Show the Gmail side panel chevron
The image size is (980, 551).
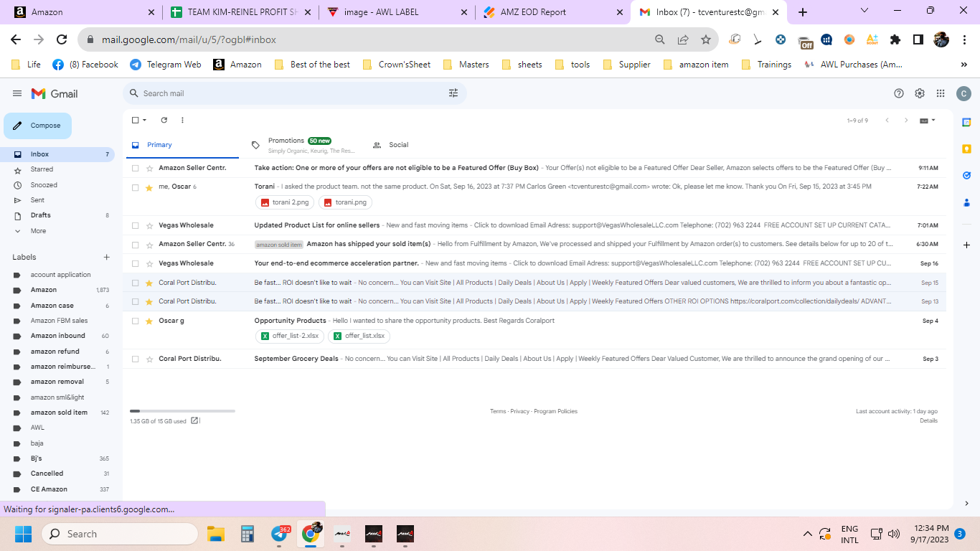(x=966, y=503)
